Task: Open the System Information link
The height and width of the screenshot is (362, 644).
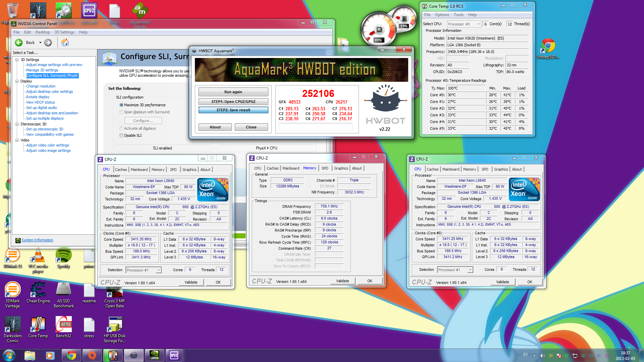Action: [37, 240]
